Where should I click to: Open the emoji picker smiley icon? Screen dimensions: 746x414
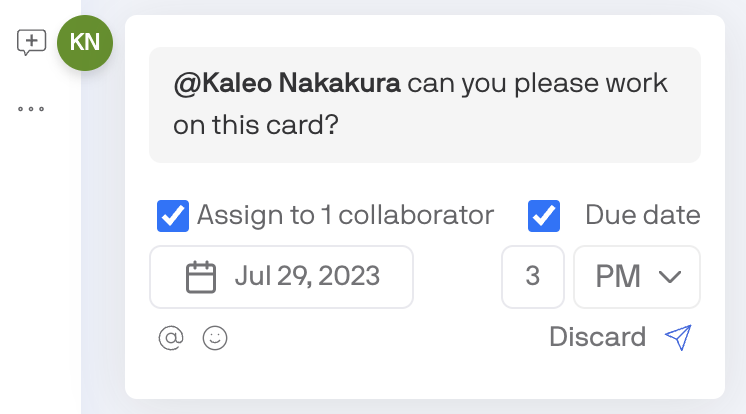coord(215,338)
